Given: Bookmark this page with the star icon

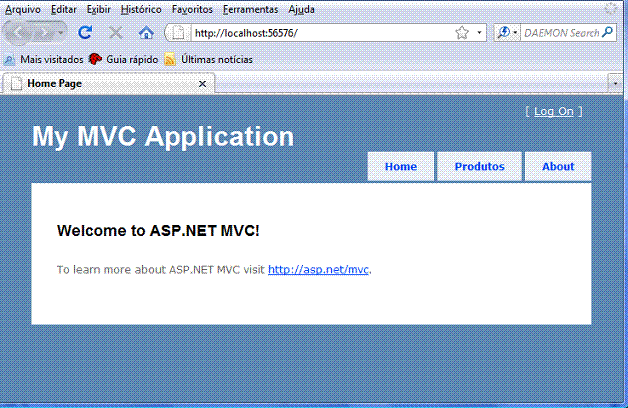Looking at the screenshot, I should [462, 33].
